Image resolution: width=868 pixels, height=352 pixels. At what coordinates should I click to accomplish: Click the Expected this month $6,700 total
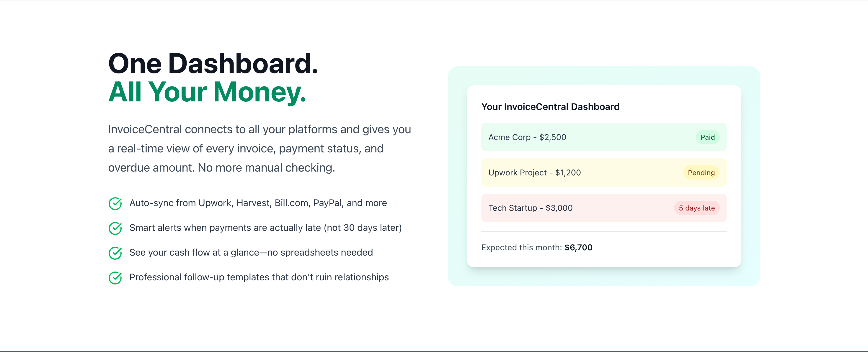click(x=536, y=247)
